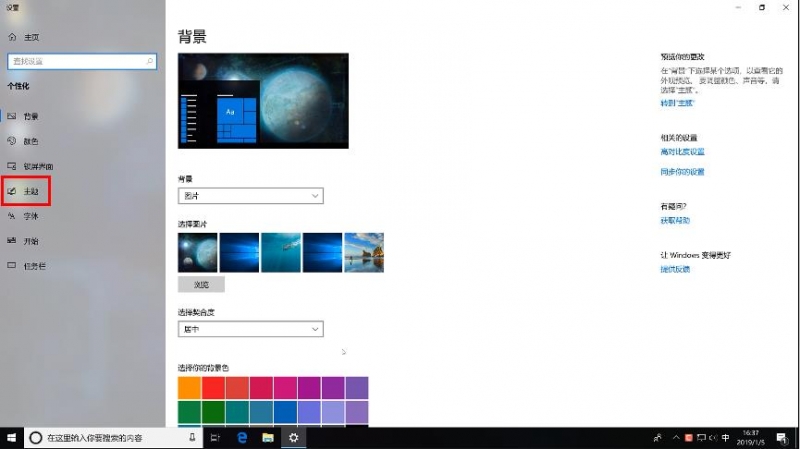This screenshot has height=449, width=800.
Task: Expand the 背景 type dropdown showing 图片
Action: click(x=251, y=196)
